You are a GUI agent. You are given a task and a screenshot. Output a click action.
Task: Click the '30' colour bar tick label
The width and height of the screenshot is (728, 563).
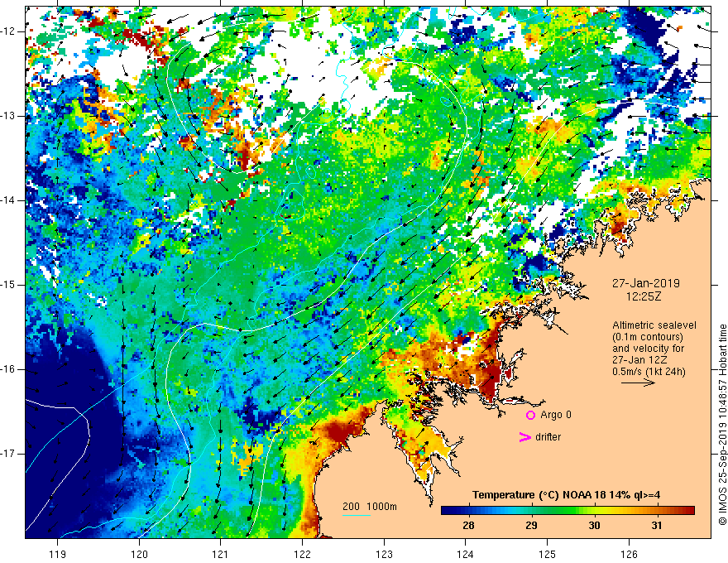point(594,526)
